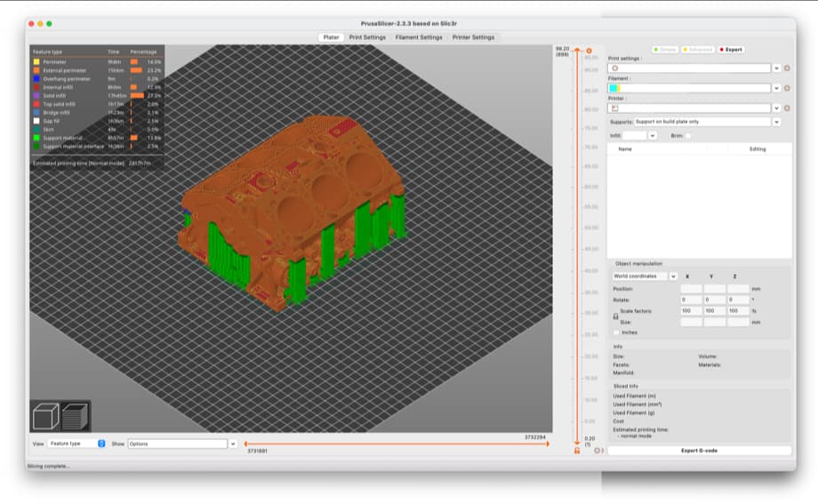The width and height of the screenshot is (818, 504).
Task: Select the Expert mode button
Action: pos(731,50)
